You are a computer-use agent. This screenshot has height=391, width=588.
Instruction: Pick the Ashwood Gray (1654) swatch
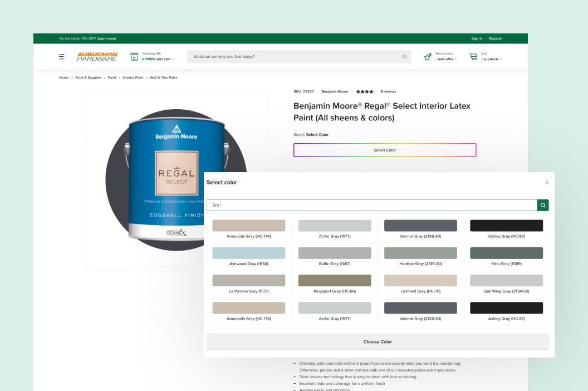coord(249,257)
